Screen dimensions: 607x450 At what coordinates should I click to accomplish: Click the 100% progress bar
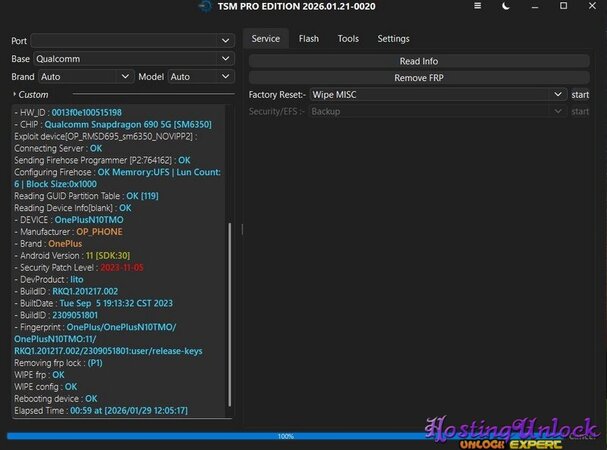point(286,436)
